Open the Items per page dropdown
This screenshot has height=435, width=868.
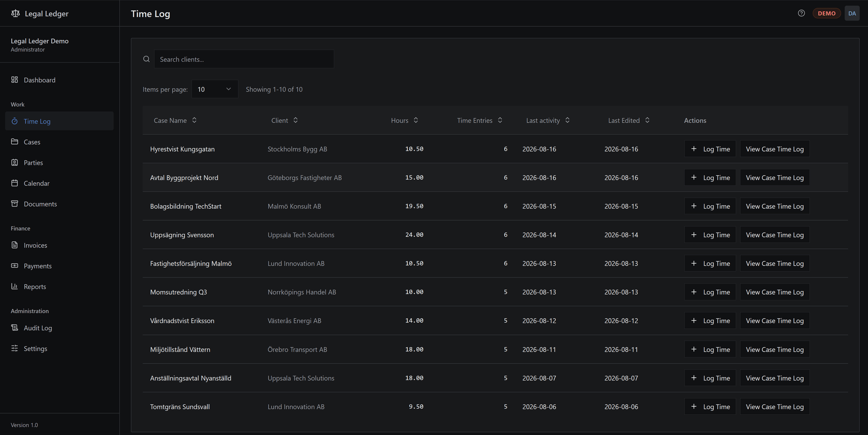[x=215, y=89]
